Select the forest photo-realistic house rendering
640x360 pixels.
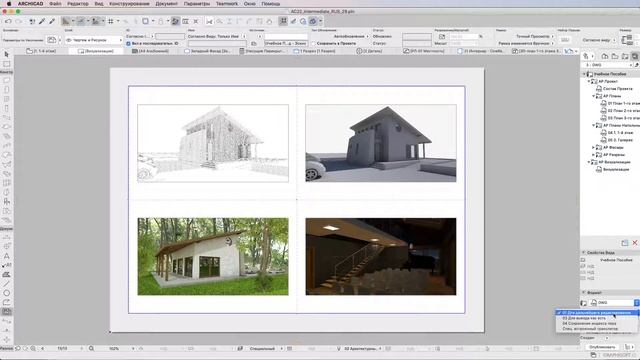tap(213, 256)
